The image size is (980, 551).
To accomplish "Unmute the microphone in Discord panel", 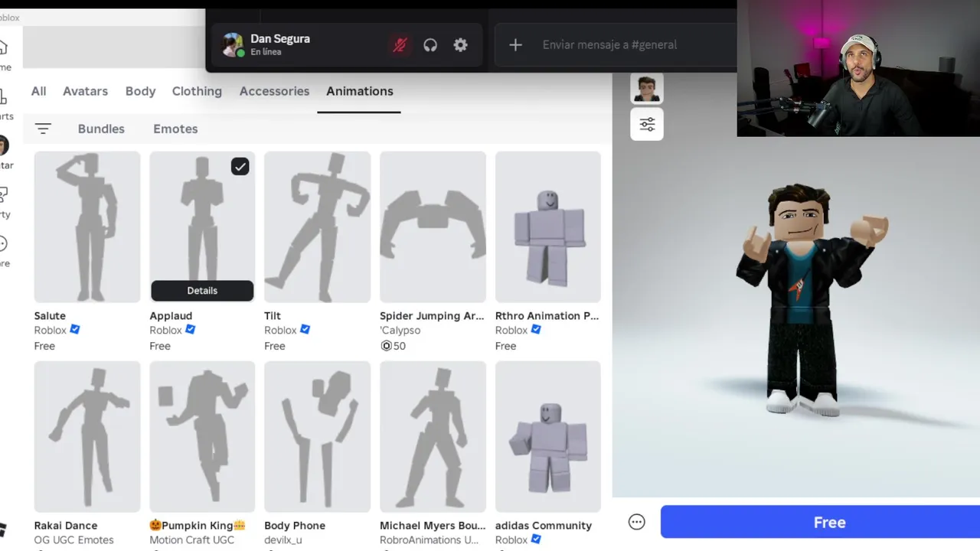I will point(400,45).
